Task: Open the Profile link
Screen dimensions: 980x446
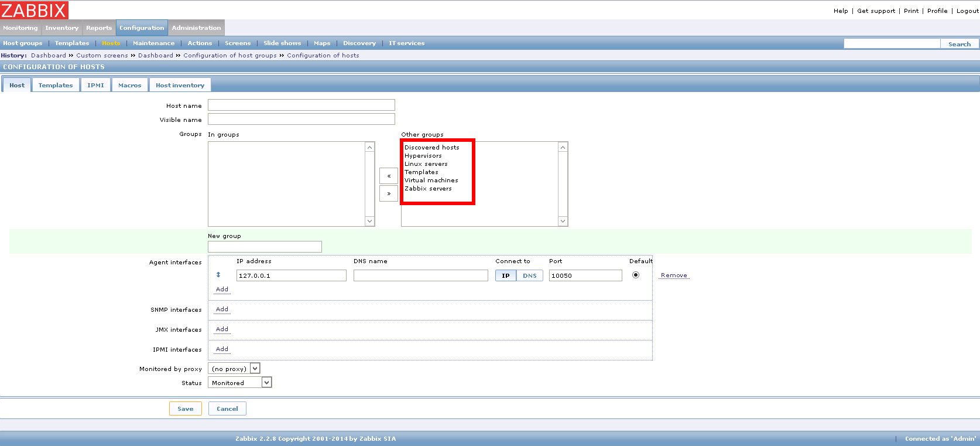Action: (937, 11)
